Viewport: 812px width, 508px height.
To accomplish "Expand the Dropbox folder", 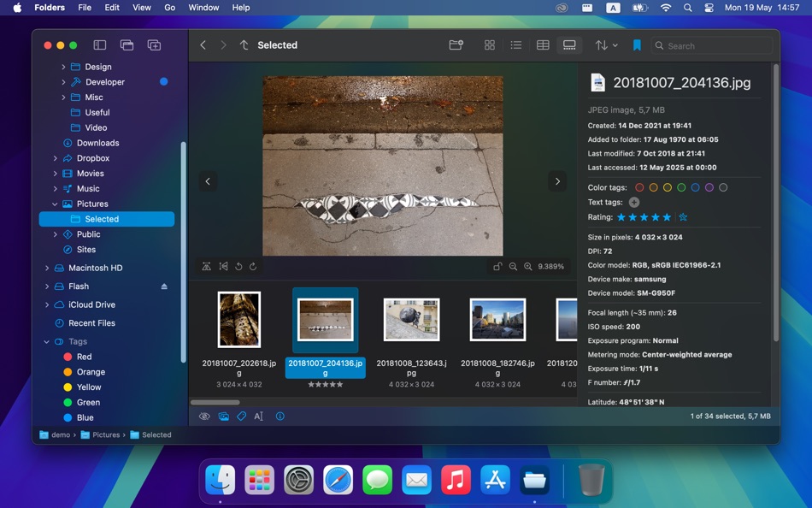I will point(56,158).
